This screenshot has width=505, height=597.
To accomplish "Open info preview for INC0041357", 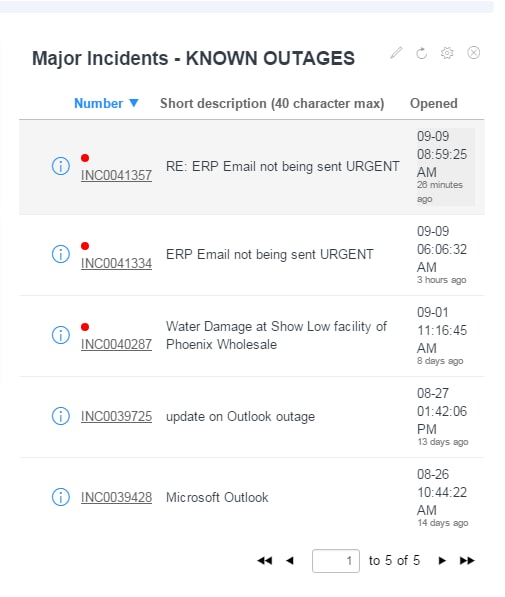I will [x=61, y=166].
